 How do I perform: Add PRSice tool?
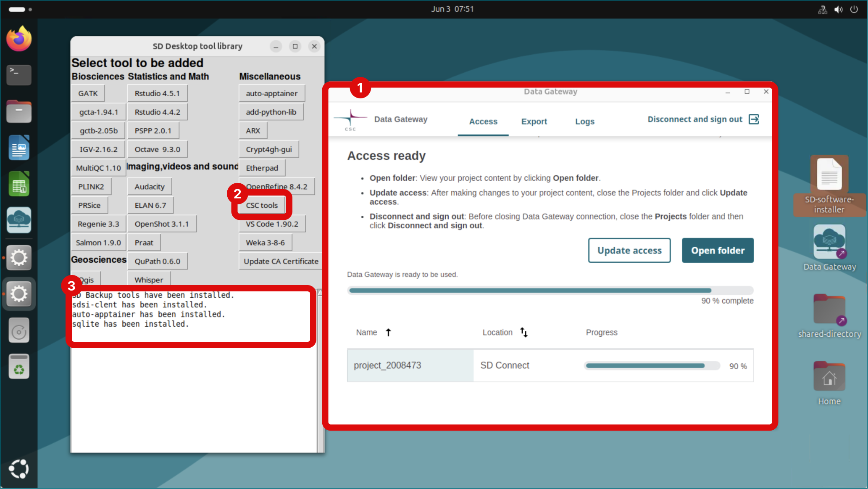89,205
